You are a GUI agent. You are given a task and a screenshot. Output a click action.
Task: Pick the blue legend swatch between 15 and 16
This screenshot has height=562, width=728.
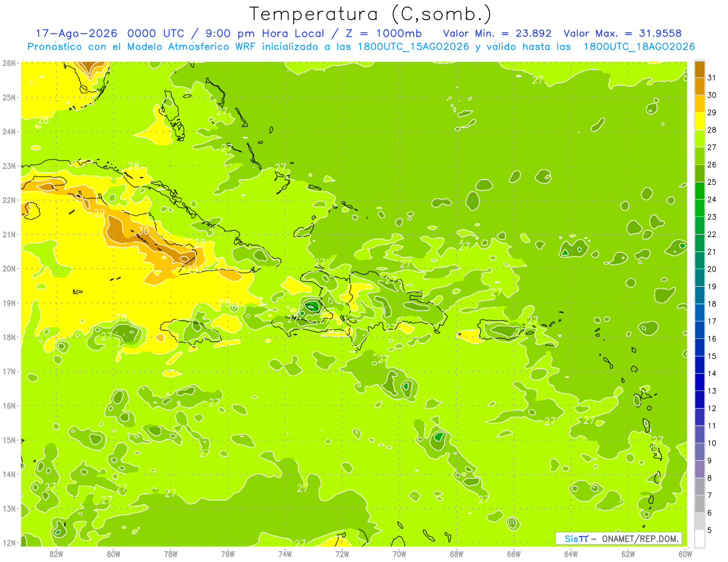(x=699, y=347)
